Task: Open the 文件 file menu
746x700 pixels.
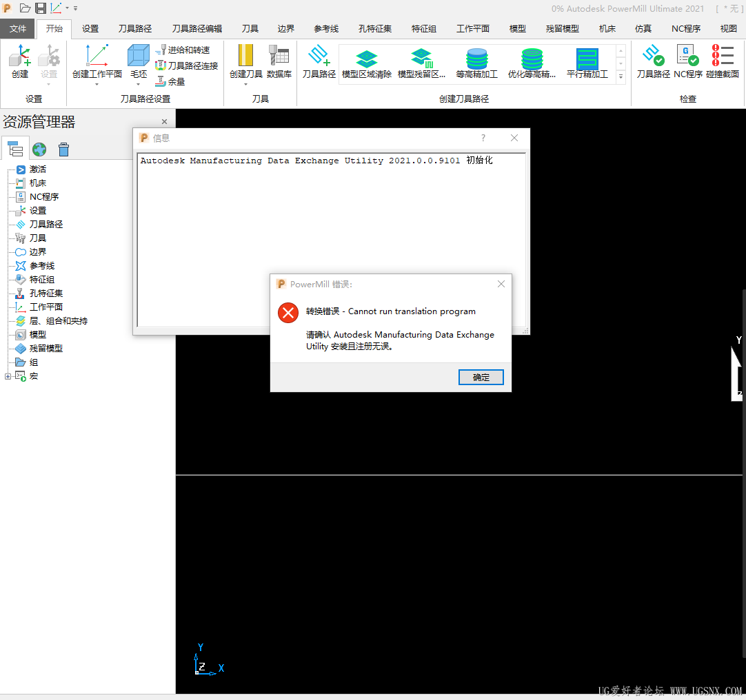Action: 18,28
